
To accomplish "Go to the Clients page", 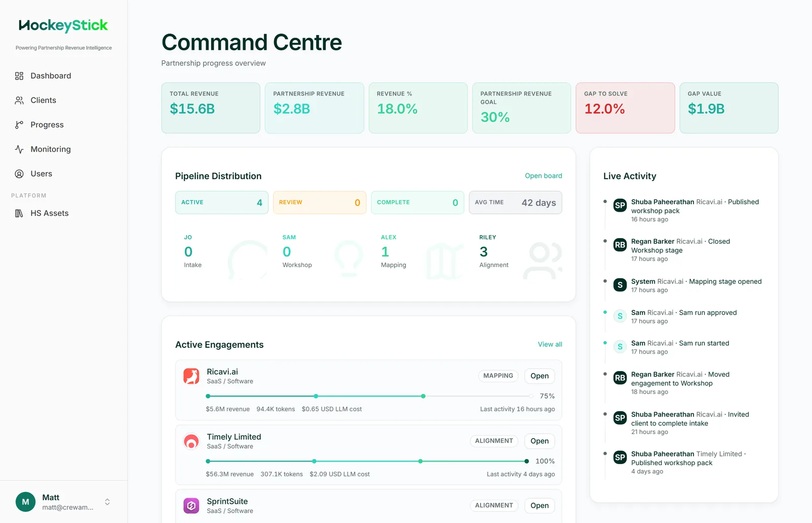I will tap(63, 101).
